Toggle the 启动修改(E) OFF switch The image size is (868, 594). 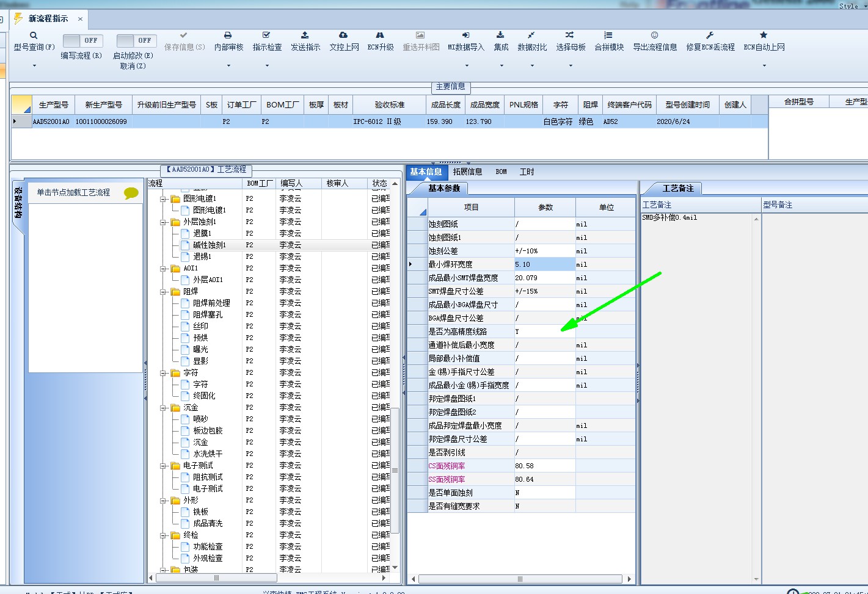pyautogui.click(x=136, y=40)
